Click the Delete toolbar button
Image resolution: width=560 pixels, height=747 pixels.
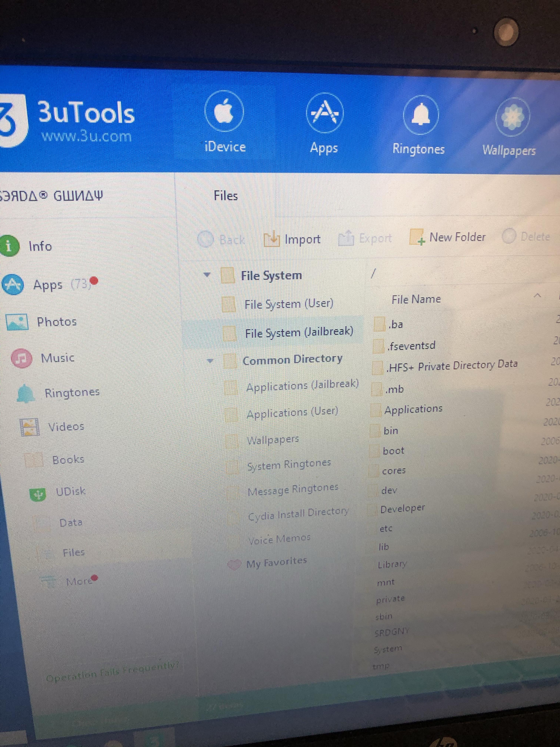(x=526, y=236)
